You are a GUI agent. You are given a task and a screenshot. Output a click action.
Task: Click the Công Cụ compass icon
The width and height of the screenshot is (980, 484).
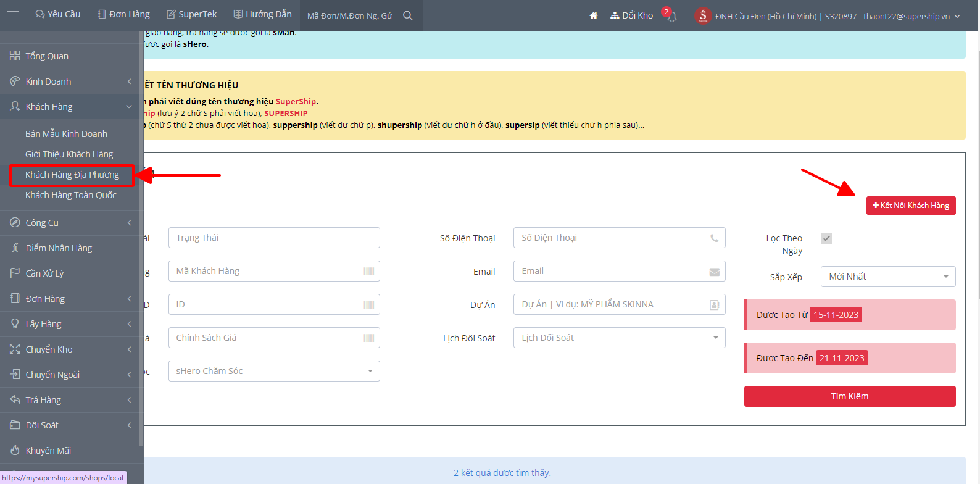(15, 222)
